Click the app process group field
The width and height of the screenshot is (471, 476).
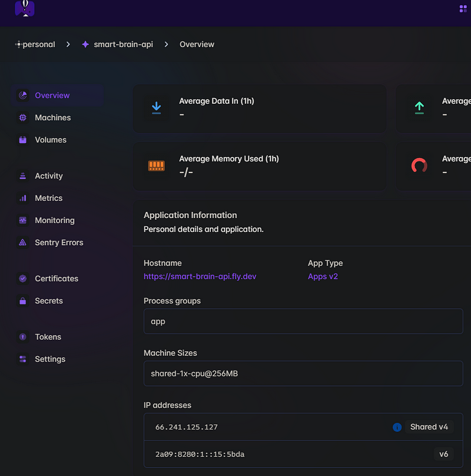click(x=303, y=321)
